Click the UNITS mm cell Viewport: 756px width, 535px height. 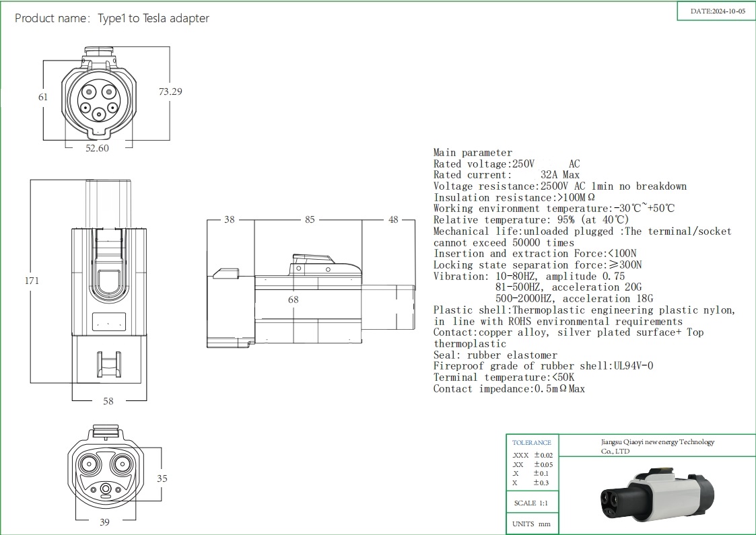531,524
